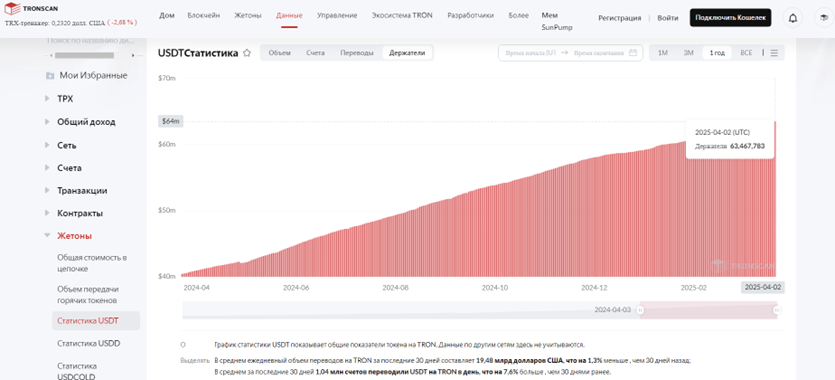Click the Подключить Кошелек button
Image resolution: width=835 pixels, height=380 pixels.
point(730,18)
